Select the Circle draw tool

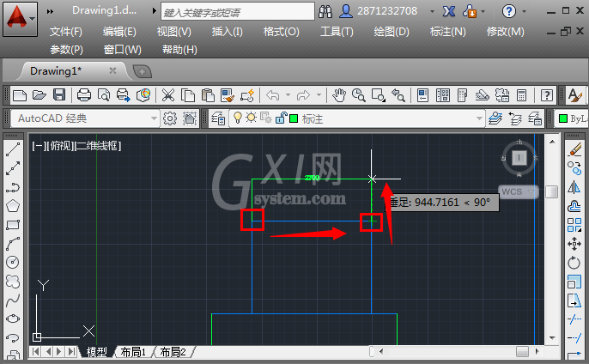pos(13,262)
